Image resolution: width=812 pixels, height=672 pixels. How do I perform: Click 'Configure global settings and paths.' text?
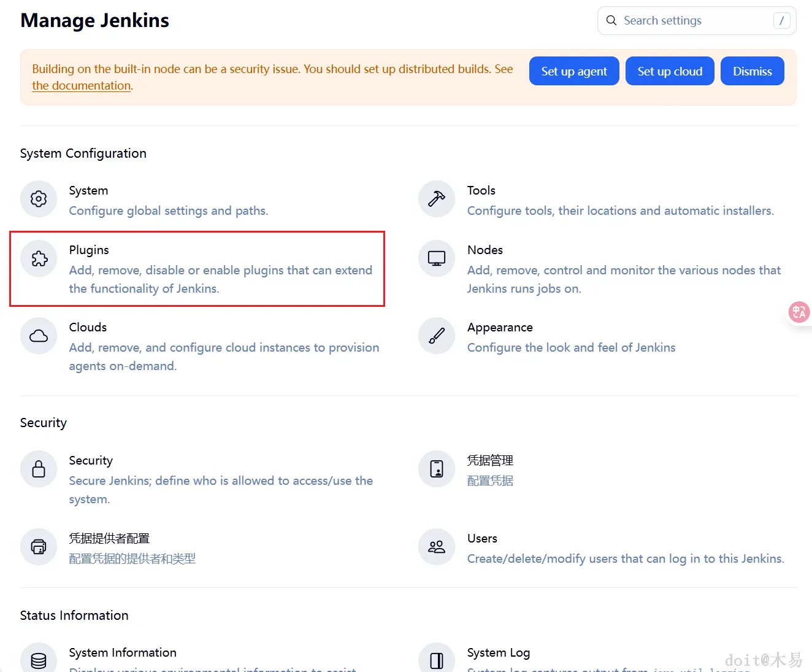169,210
